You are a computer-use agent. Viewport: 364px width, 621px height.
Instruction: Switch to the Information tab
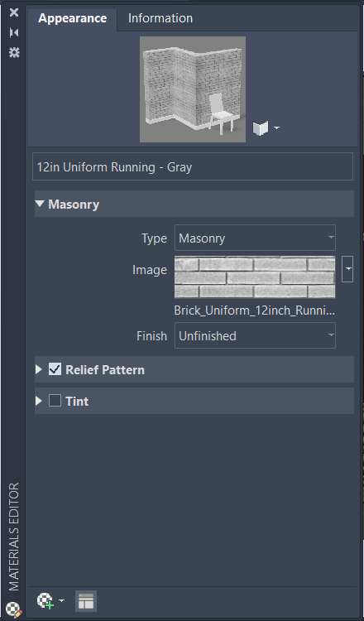[160, 18]
